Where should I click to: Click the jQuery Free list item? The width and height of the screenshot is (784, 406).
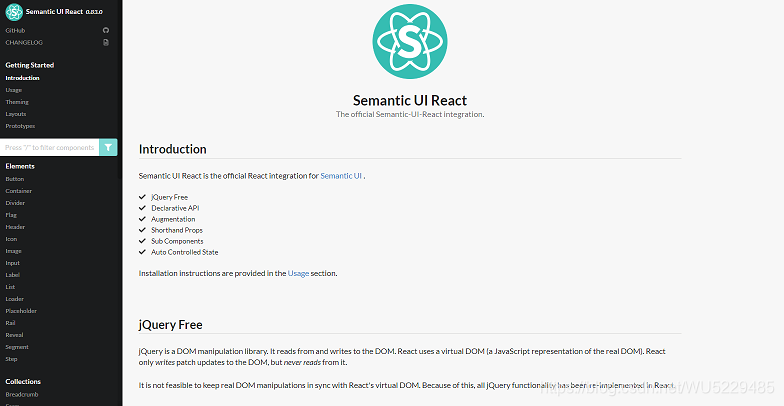click(x=170, y=198)
